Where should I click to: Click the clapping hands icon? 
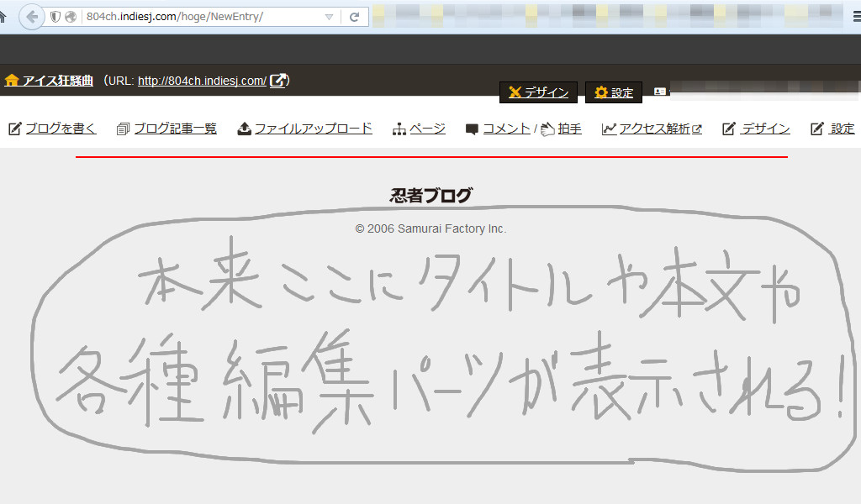547,129
